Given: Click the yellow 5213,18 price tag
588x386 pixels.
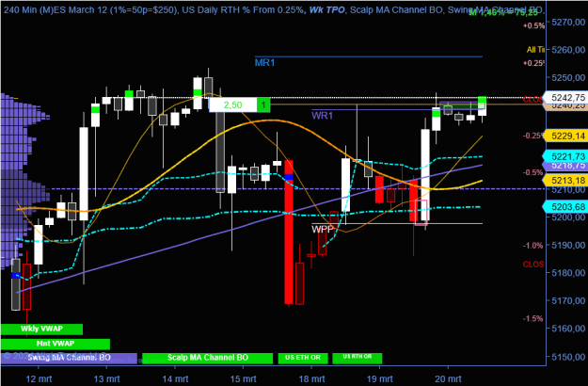Looking at the screenshot, I should pos(565,181).
